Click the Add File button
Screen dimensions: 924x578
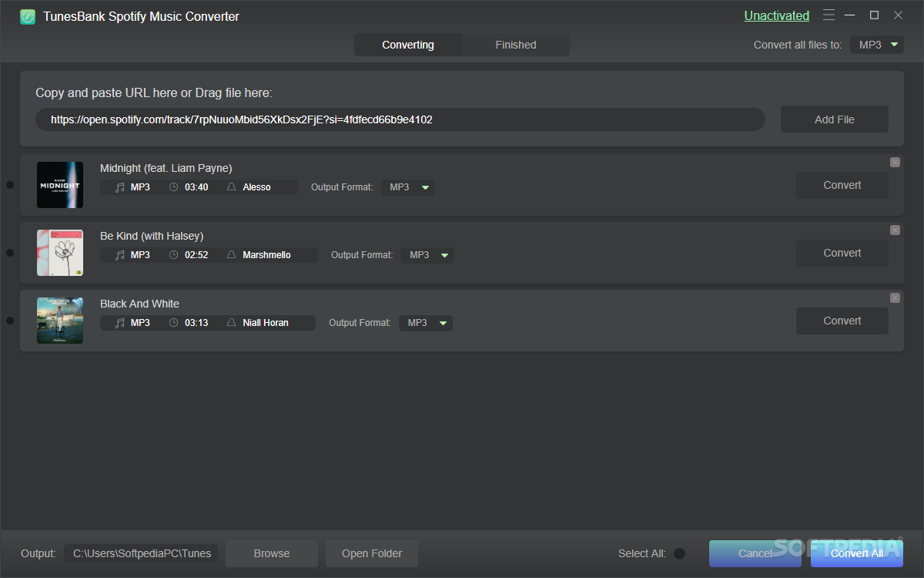point(835,119)
